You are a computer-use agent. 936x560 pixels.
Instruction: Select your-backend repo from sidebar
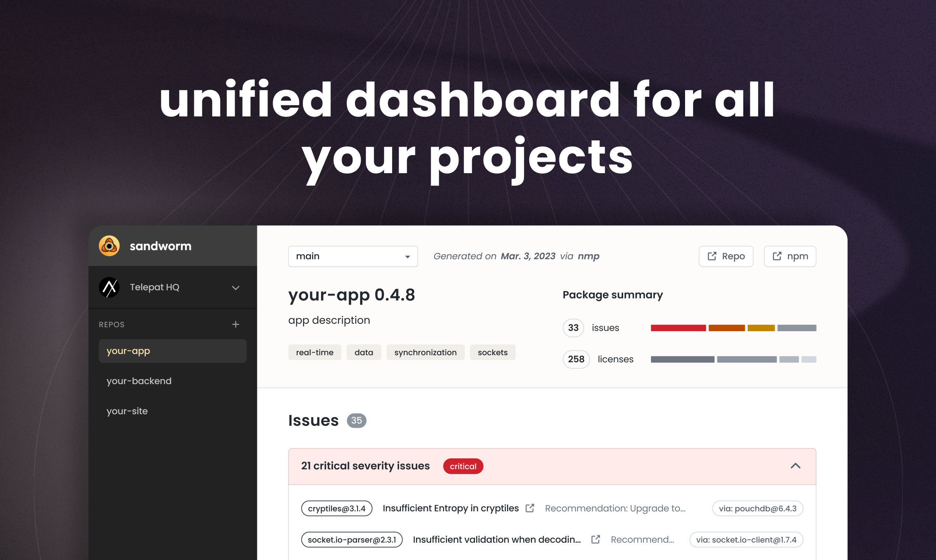[x=139, y=381]
